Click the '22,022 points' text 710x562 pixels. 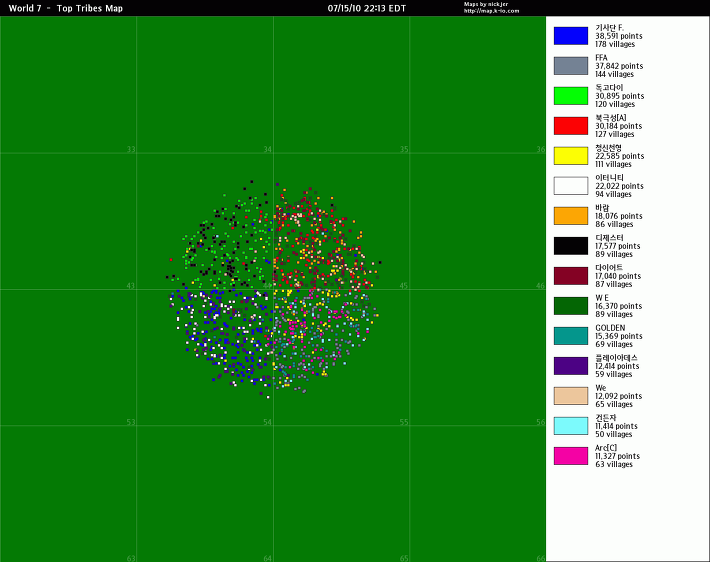(619, 186)
